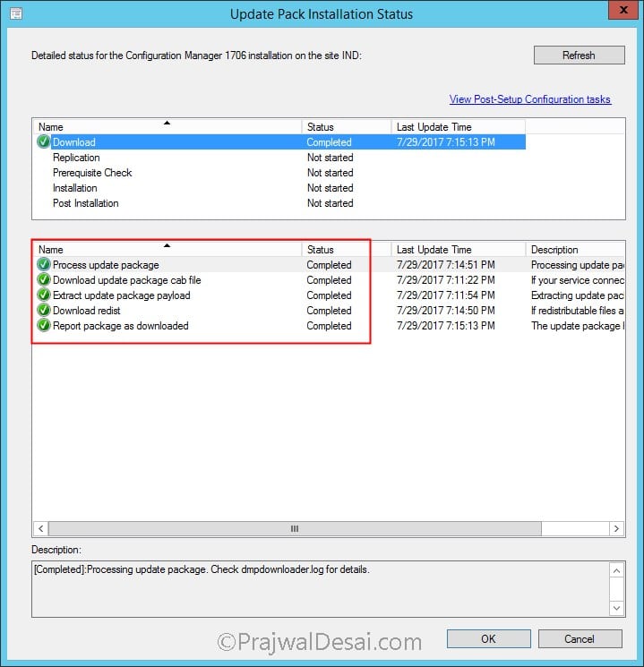Select the Download row text
Screen dimensions: 644x667
pos(74,142)
